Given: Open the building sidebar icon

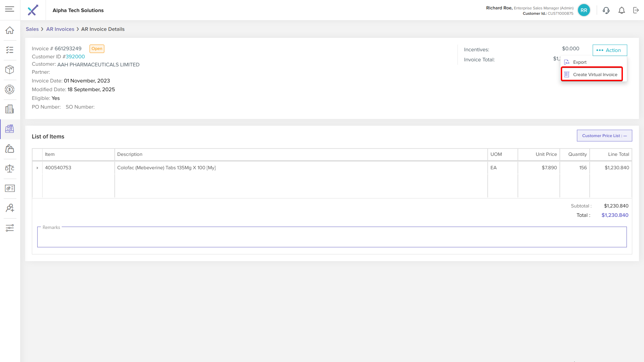Looking at the screenshot, I should [10, 109].
